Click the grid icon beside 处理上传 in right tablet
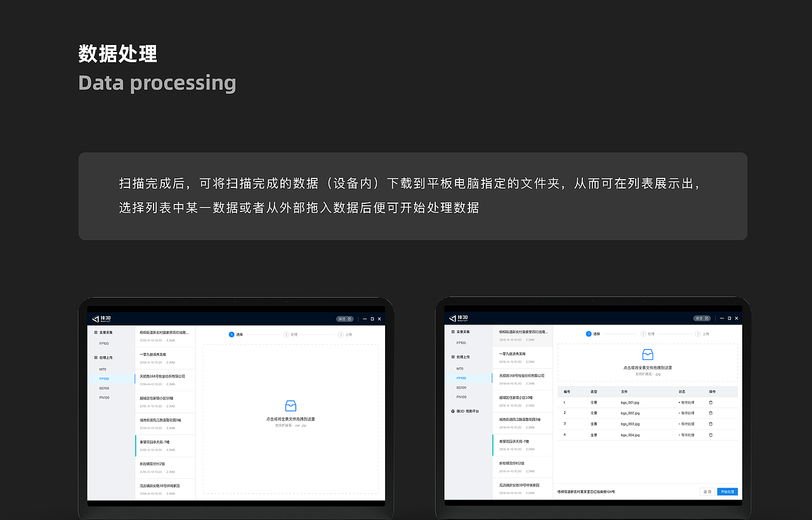This screenshot has width=812, height=520. (x=452, y=357)
